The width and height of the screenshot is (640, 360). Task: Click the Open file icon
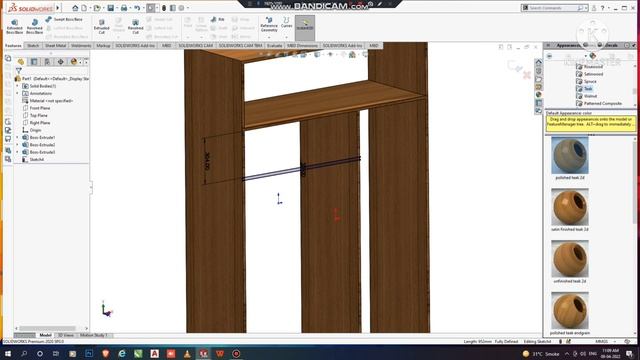97,8
